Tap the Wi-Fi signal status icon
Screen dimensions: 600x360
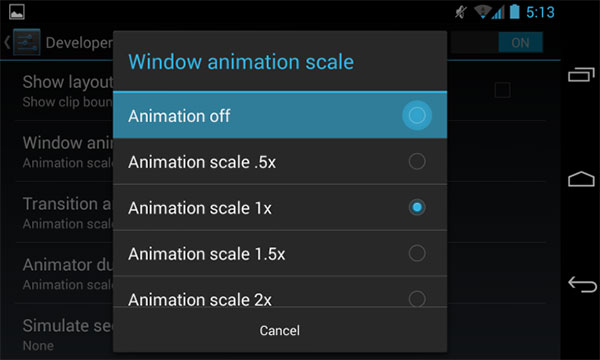(x=483, y=12)
